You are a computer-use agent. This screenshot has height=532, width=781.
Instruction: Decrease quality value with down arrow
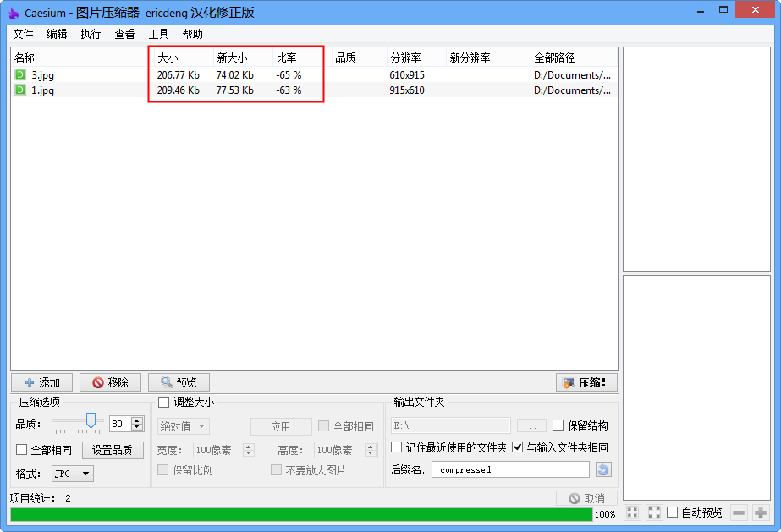137,427
